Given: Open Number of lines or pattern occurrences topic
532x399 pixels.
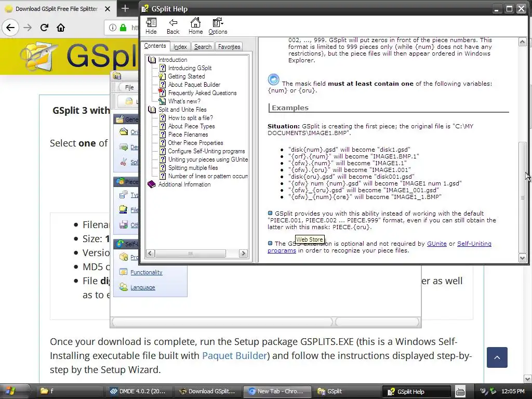Looking at the screenshot, I should [x=208, y=176].
